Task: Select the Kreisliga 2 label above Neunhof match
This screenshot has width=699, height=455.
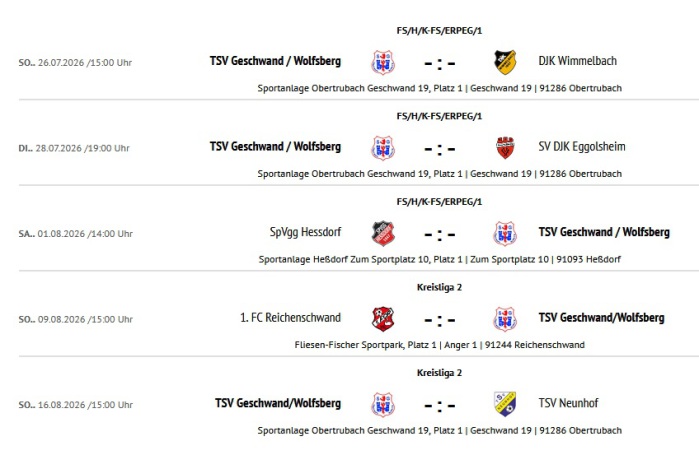Action: click(439, 373)
